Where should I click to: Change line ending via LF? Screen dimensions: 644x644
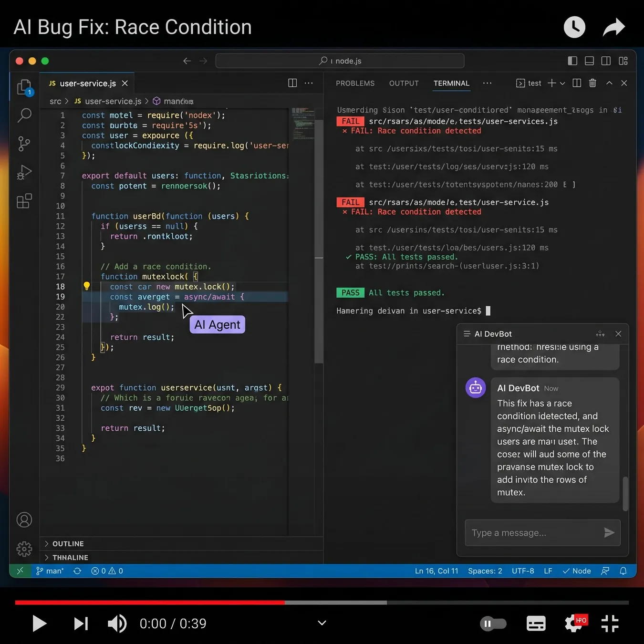tap(548, 571)
